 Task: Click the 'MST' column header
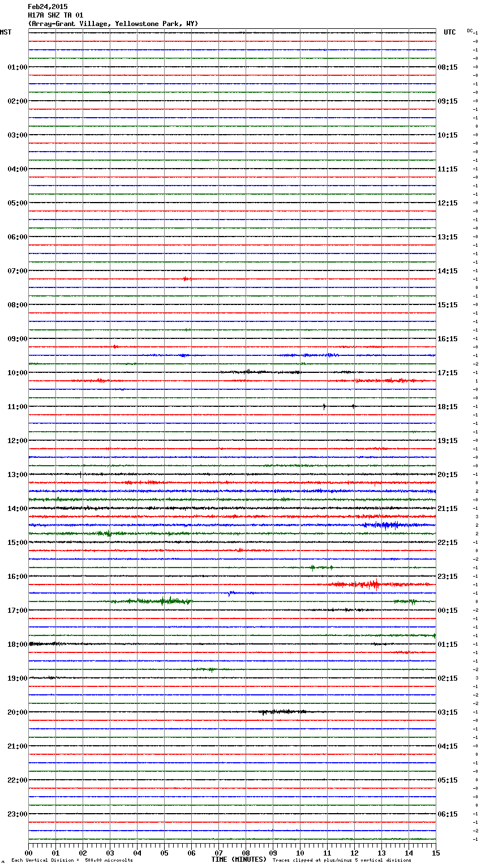click(6, 32)
